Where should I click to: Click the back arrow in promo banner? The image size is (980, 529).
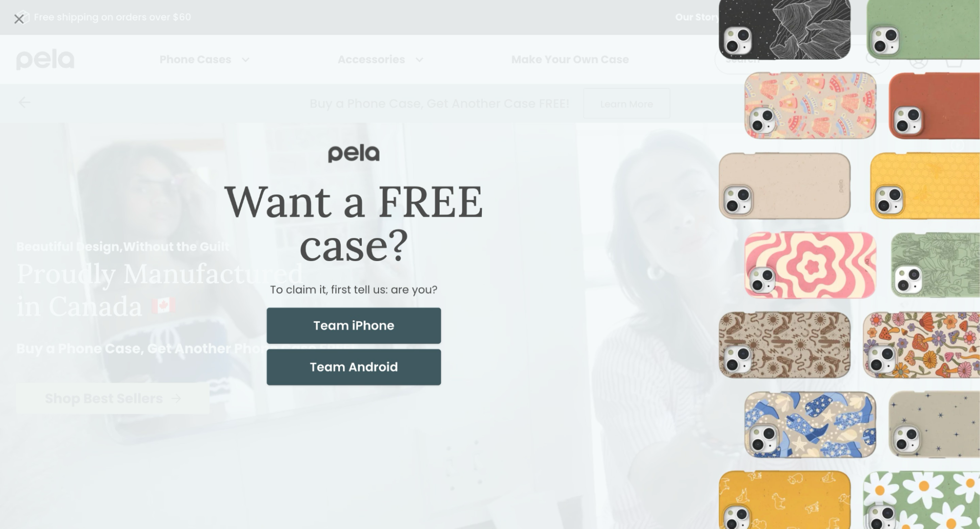click(x=25, y=102)
